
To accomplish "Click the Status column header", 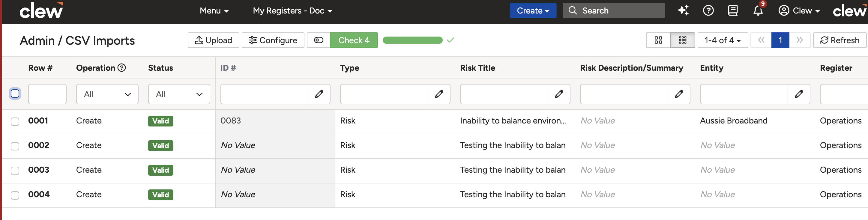I will tap(160, 68).
